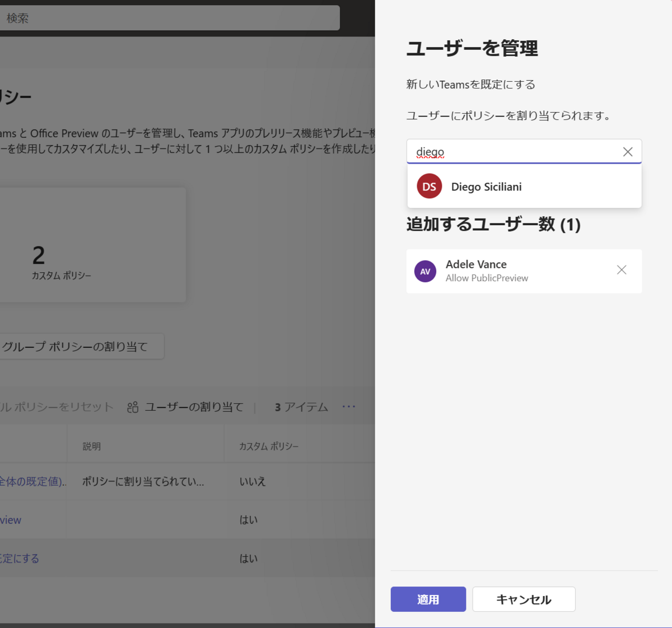Click the Allow PublicPreview policy text

pyautogui.click(x=487, y=278)
